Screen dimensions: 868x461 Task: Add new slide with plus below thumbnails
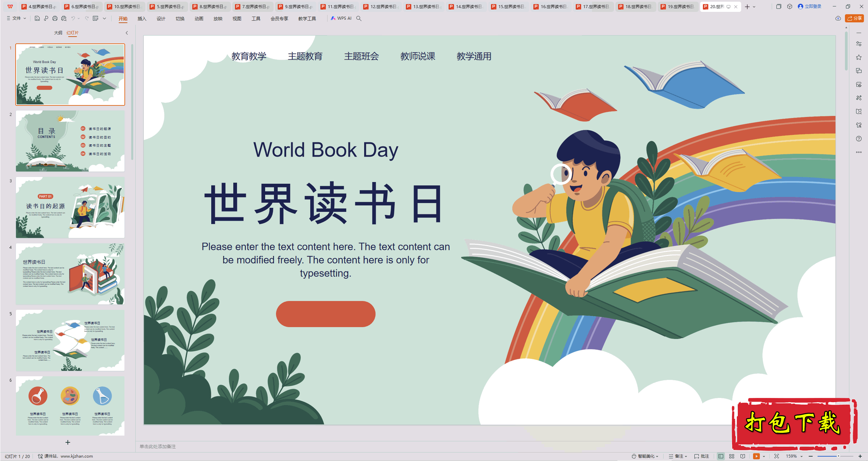pyautogui.click(x=68, y=442)
